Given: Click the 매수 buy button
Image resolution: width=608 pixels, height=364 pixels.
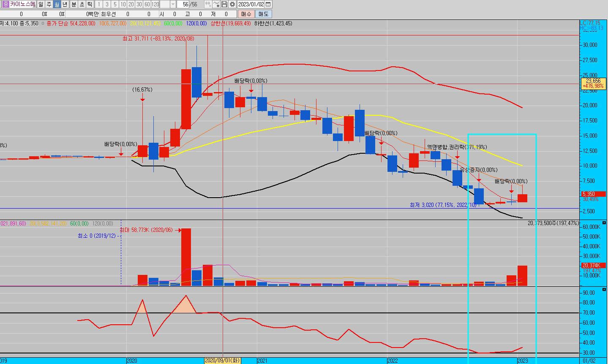Looking at the screenshot, I should tap(246, 14).
